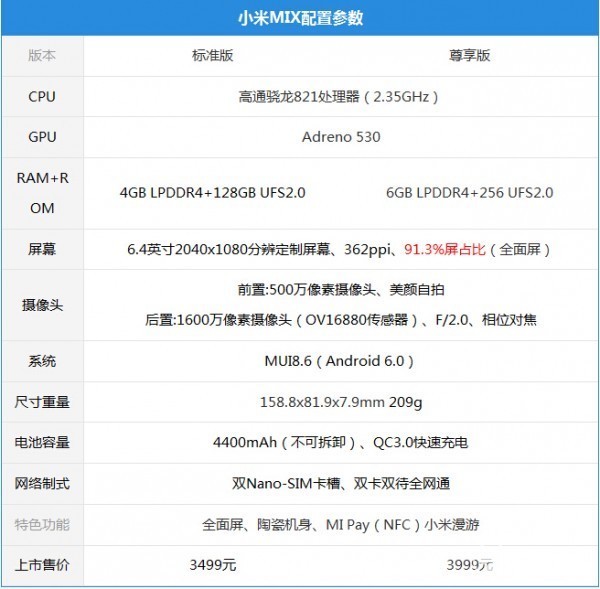Select the CPU row label
Image resolution: width=600 pixels, height=589 pixels.
(42, 96)
